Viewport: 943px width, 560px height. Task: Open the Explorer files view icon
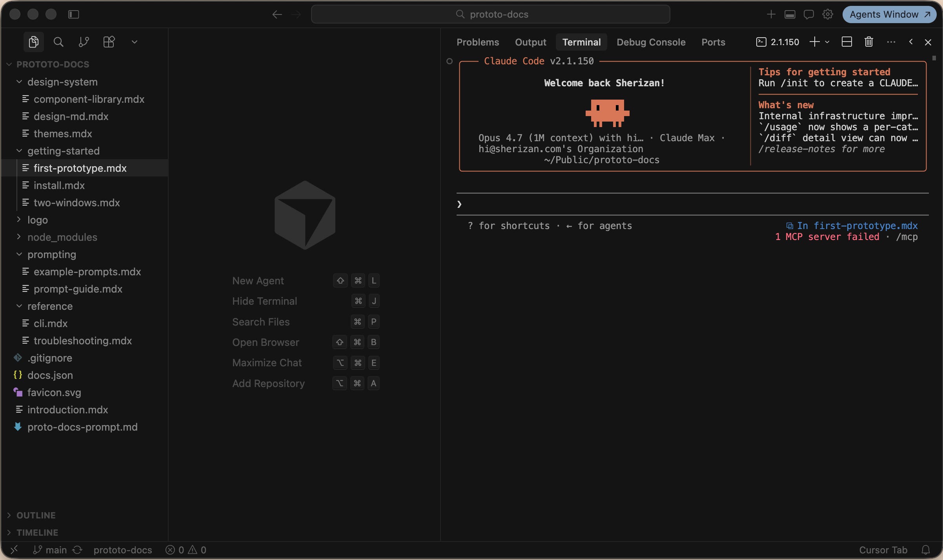point(34,42)
